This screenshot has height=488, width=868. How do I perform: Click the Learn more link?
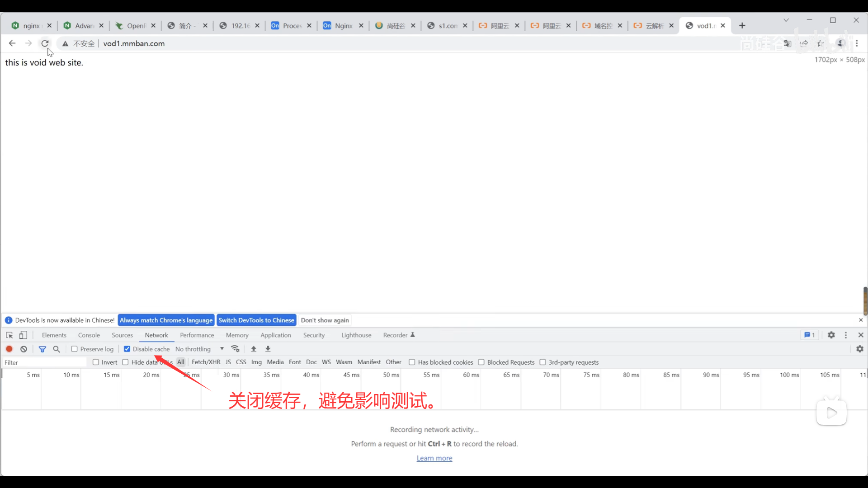click(x=434, y=458)
